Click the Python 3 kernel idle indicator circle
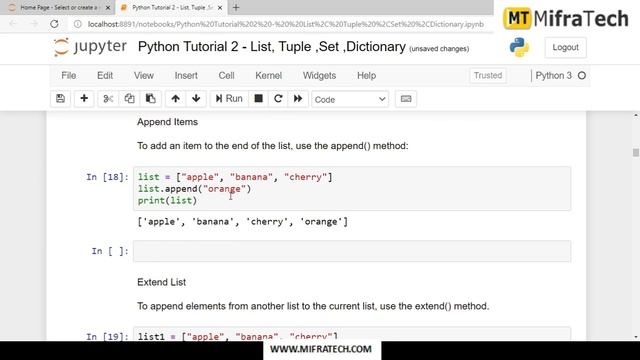The height and width of the screenshot is (360, 640). [x=582, y=76]
